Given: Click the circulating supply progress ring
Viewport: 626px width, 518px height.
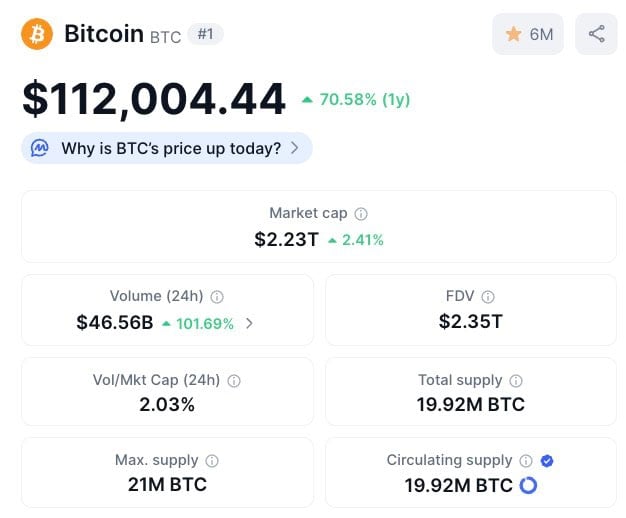Looking at the screenshot, I should (x=528, y=485).
